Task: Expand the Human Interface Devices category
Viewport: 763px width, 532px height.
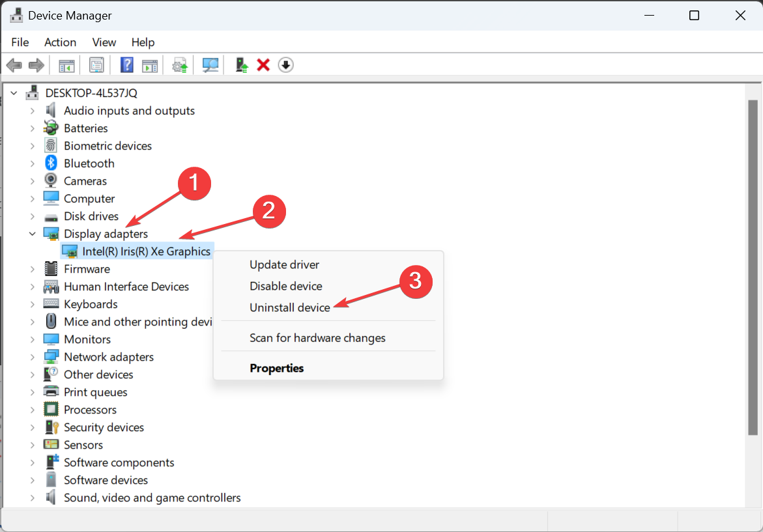Action: coord(33,287)
